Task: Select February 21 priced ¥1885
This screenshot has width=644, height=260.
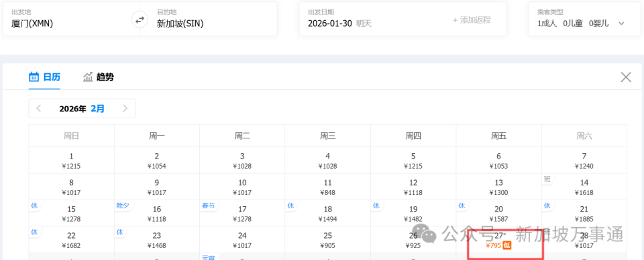Action: coord(584,213)
